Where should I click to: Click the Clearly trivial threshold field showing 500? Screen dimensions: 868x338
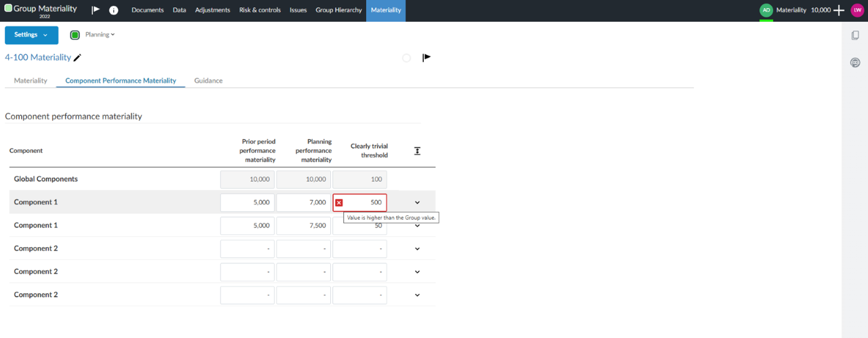[365, 202]
